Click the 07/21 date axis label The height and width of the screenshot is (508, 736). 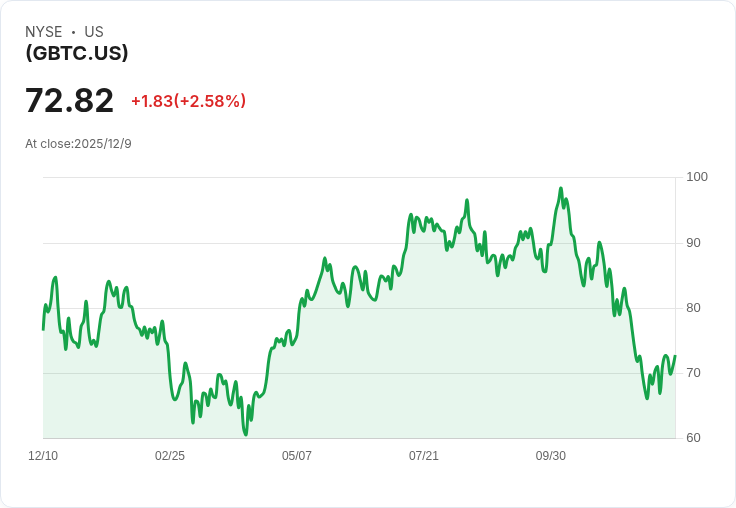tap(424, 456)
